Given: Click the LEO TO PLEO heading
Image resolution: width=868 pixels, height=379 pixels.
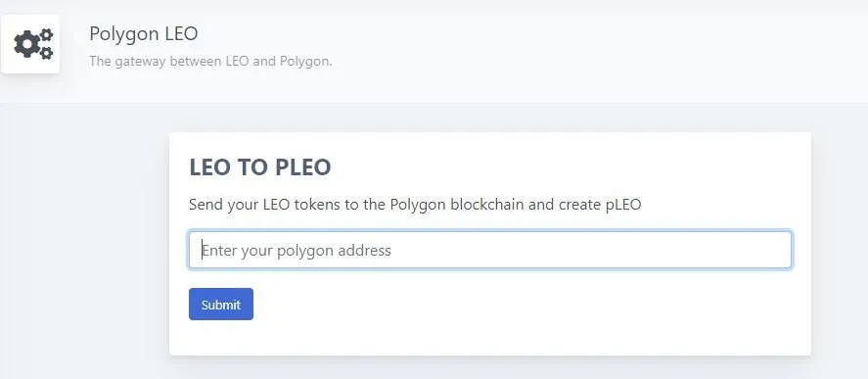Looking at the screenshot, I should [x=260, y=167].
